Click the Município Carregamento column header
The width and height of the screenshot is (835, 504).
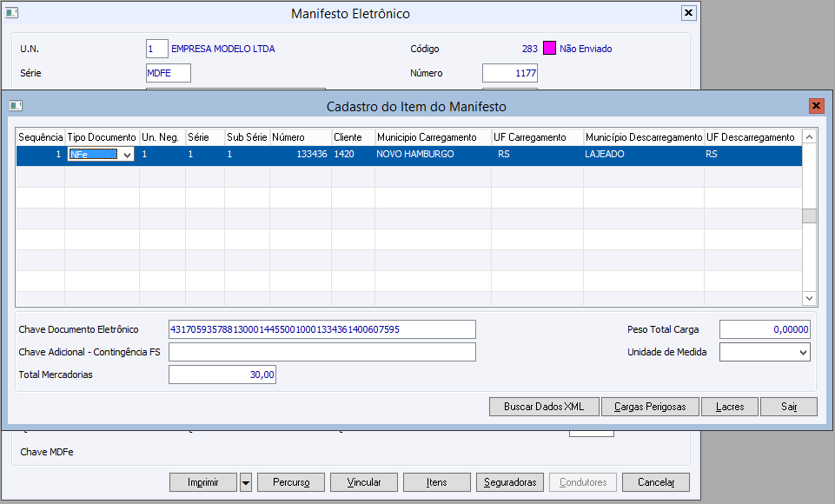click(x=427, y=137)
